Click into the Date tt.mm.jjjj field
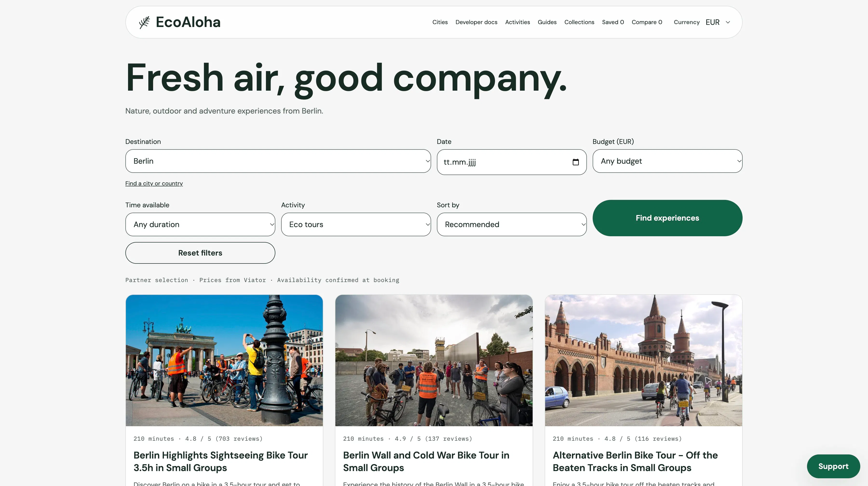The height and width of the screenshot is (486, 868). 511,162
